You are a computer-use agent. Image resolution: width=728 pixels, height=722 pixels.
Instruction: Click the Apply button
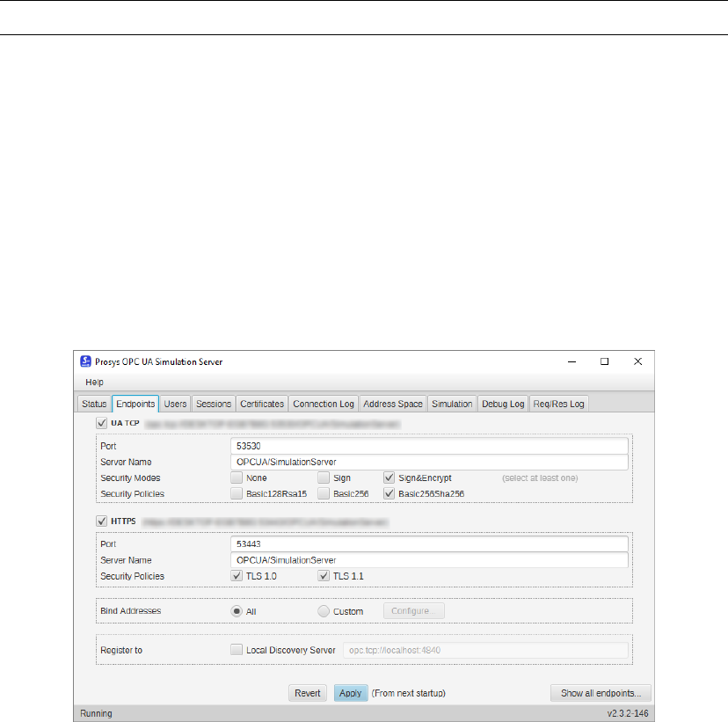click(351, 693)
